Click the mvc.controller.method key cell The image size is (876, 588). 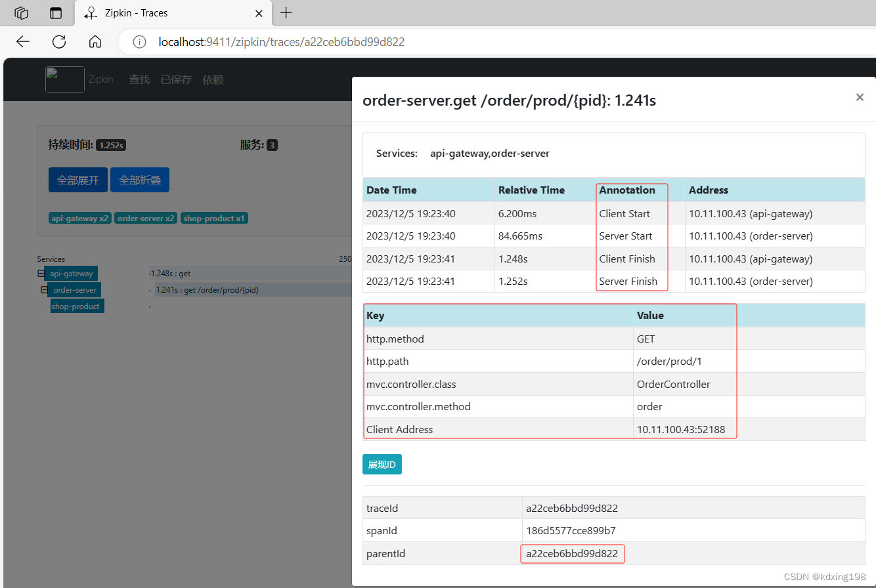tap(498, 406)
